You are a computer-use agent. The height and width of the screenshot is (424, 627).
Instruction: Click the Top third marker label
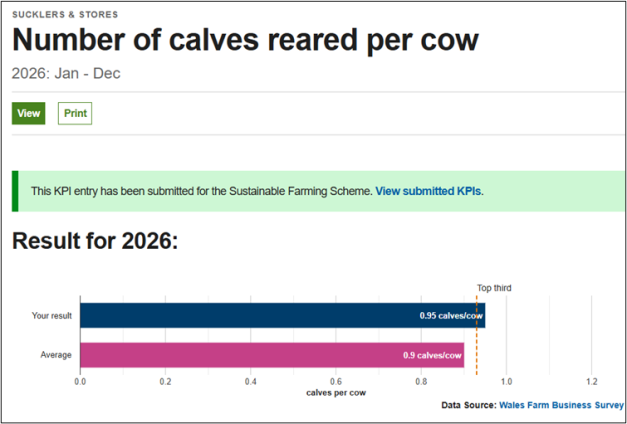(494, 288)
